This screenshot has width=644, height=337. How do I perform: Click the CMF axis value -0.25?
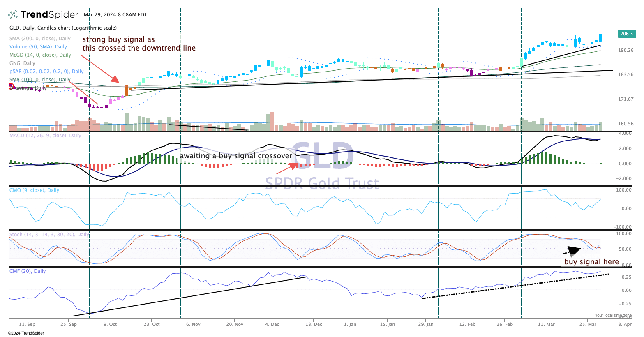(x=626, y=304)
